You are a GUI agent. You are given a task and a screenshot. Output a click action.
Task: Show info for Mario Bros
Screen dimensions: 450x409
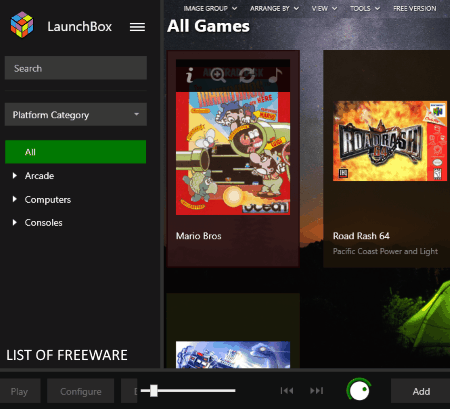(190, 75)
